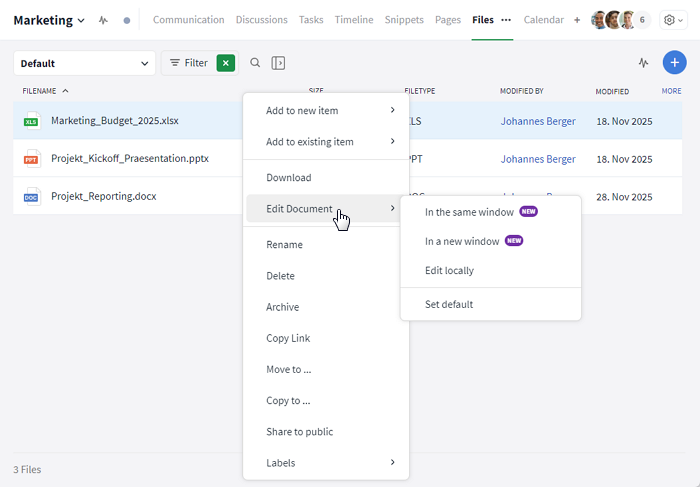Open the workspace settings gear
This screenshot has height=487, width=700.
point(672,20)
